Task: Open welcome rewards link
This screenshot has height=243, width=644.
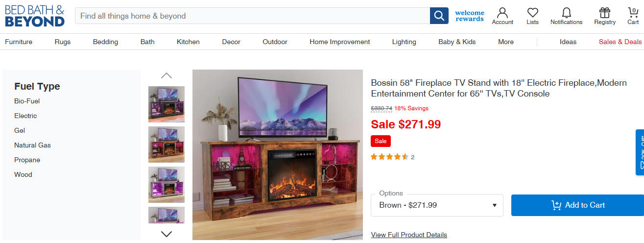Action: (469, 16)
